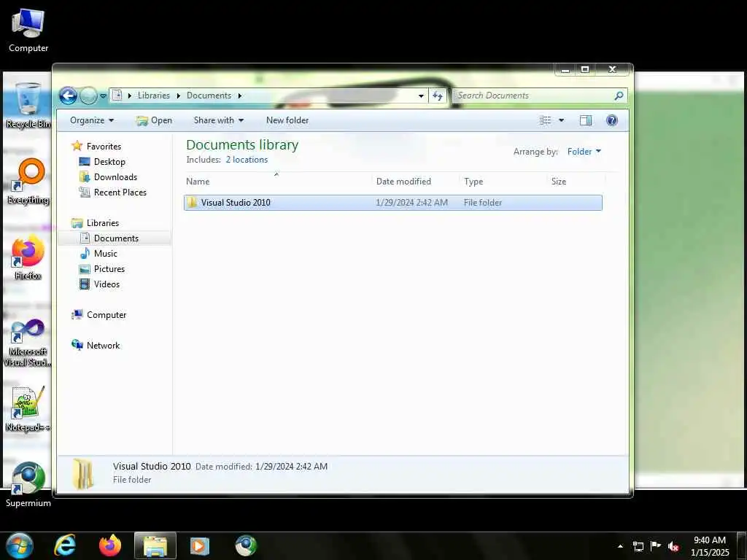
Task: Open the 2 locations link
Action: coord(247,160)
